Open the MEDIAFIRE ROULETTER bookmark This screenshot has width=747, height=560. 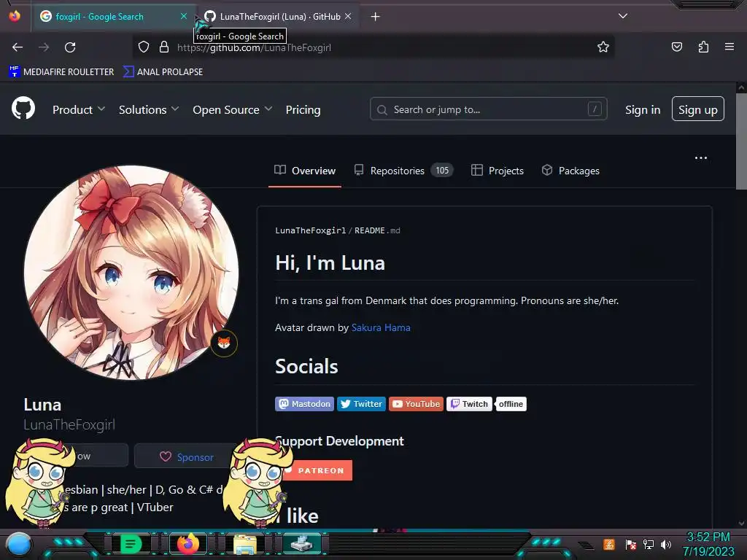click(x=61, y=72)
